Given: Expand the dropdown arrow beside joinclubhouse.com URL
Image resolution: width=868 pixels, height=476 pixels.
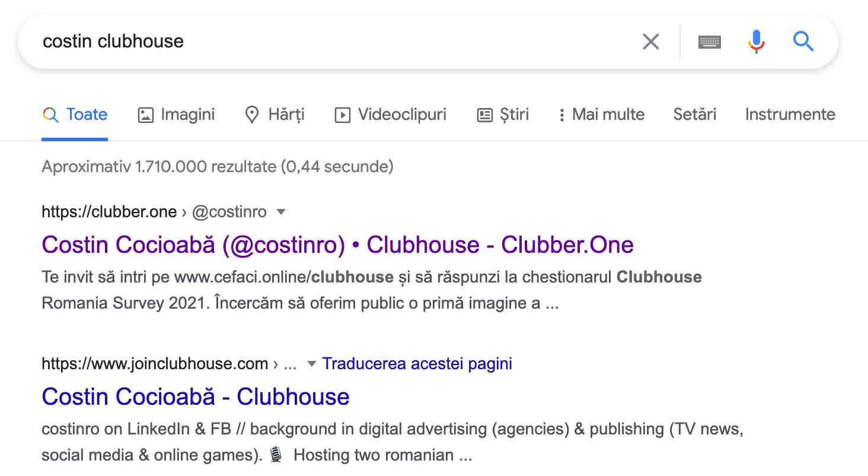Looking at the screenshot, I should point(311,364).
